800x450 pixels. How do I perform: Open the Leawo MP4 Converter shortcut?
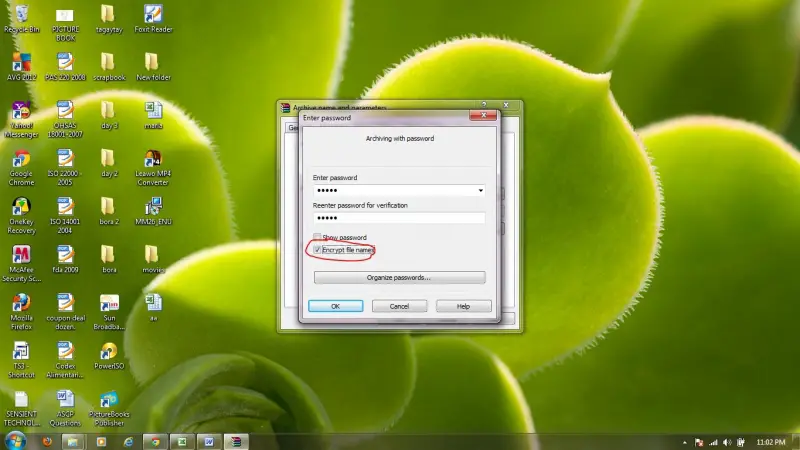tap(153, 167)
